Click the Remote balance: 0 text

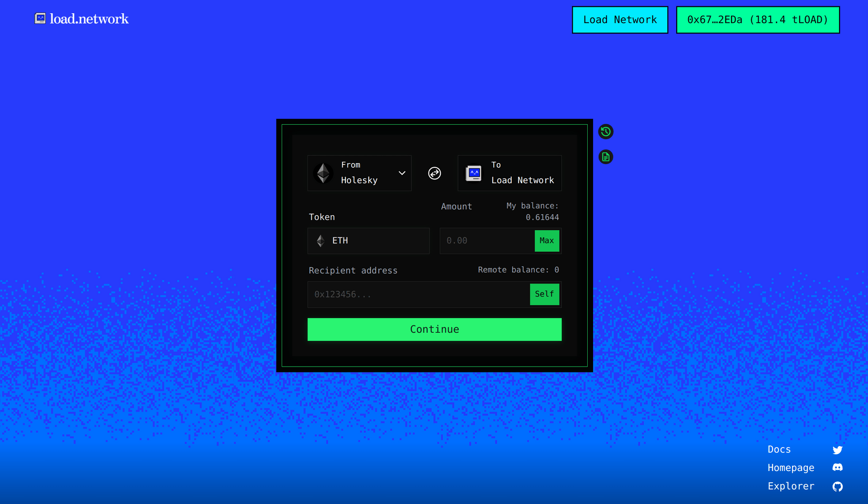[519, 270]
